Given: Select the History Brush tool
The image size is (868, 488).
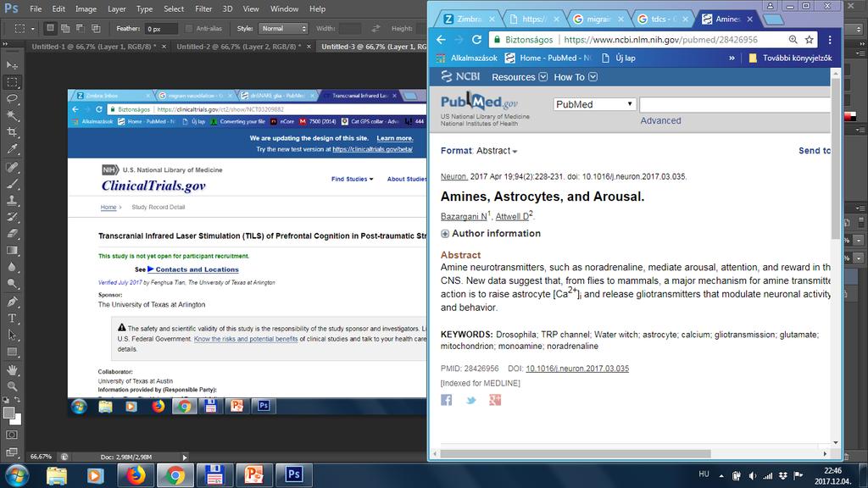Looking at the screenshot, I should tap(12, 217).
